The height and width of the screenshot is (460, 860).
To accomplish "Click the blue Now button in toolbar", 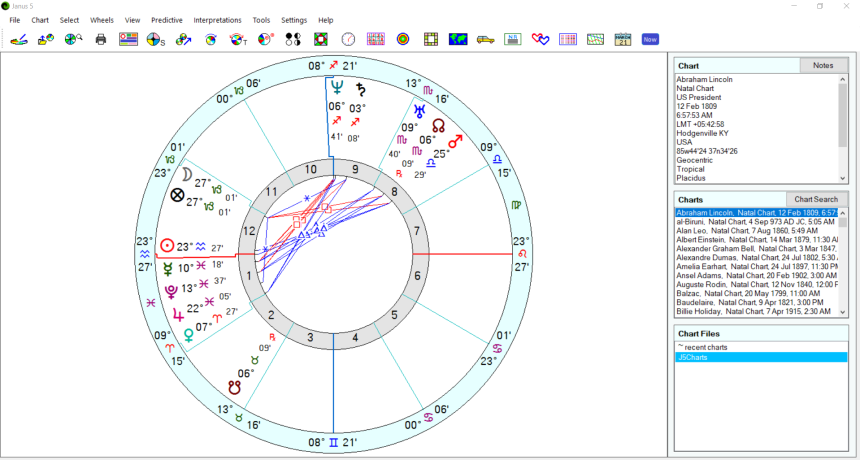I will (x=650, y=40).
